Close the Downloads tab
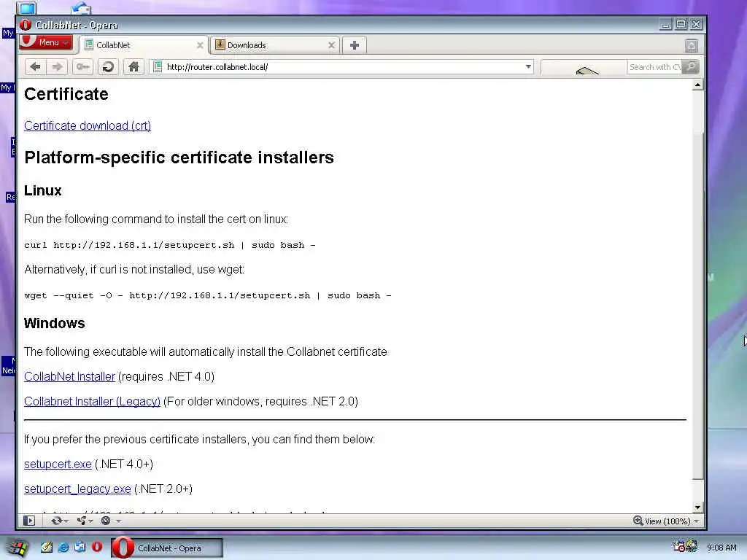Screen dimensions: 747x560 point(332,45)
